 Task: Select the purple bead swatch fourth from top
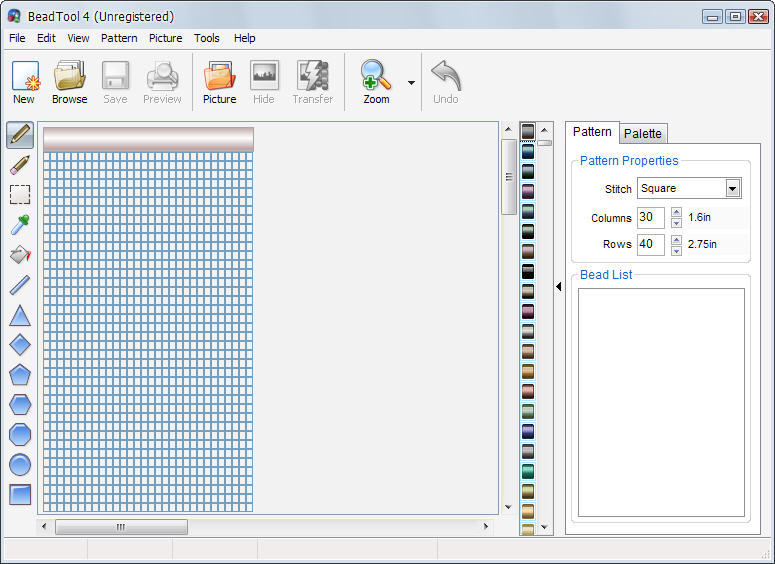pyautogui.click(x=528, y=191)
